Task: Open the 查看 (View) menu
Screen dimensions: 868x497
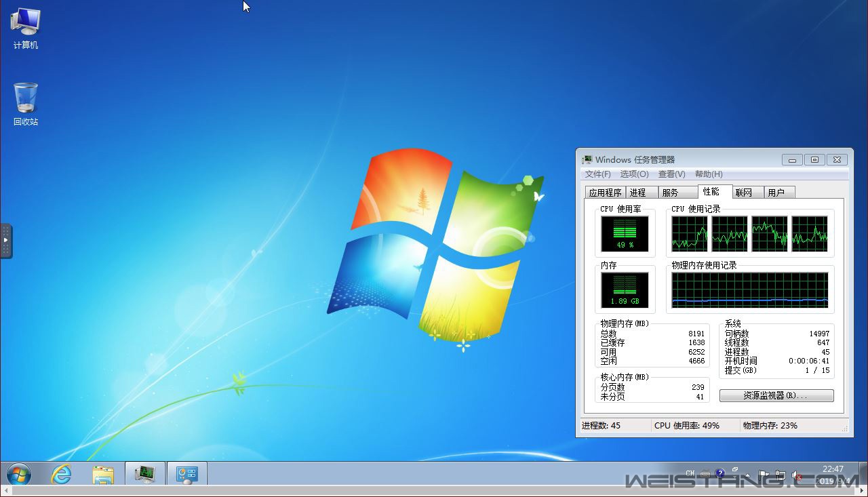Action: coord(671,174)
